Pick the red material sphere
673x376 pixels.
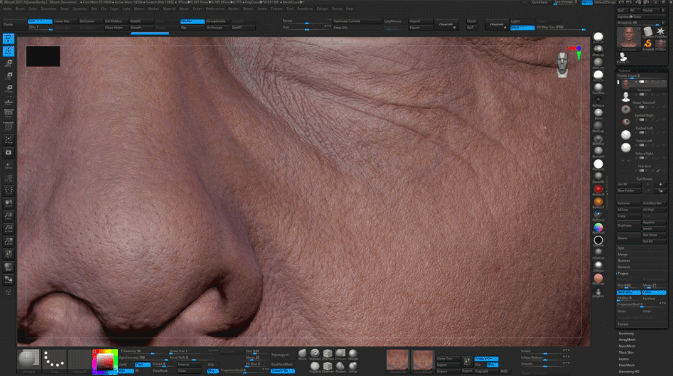pos(598,189)
